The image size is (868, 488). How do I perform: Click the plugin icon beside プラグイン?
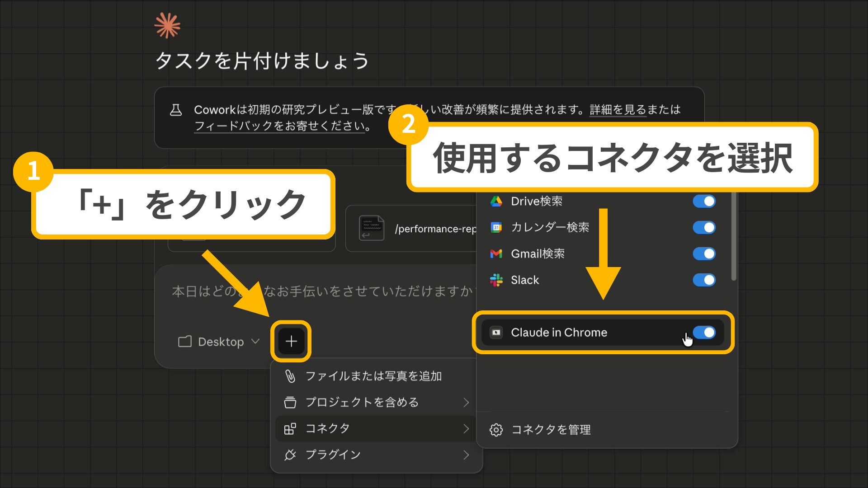point(290,455)
